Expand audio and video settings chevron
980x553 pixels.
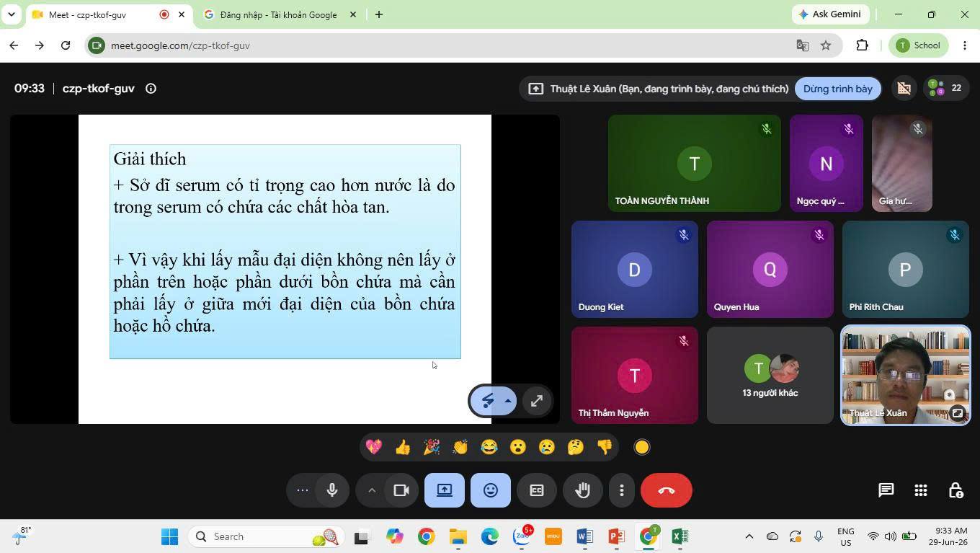(372, 490)
